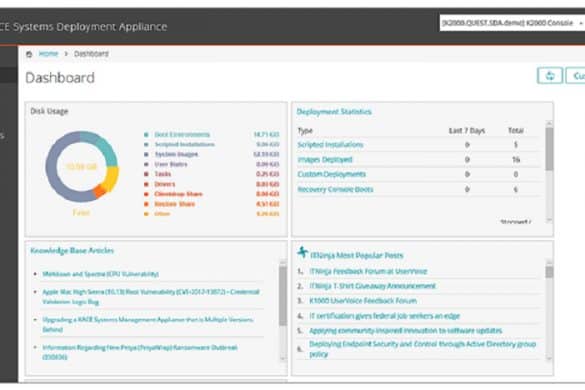Select System Images in Disk Usage legend
585x390 pixels.
176,154
